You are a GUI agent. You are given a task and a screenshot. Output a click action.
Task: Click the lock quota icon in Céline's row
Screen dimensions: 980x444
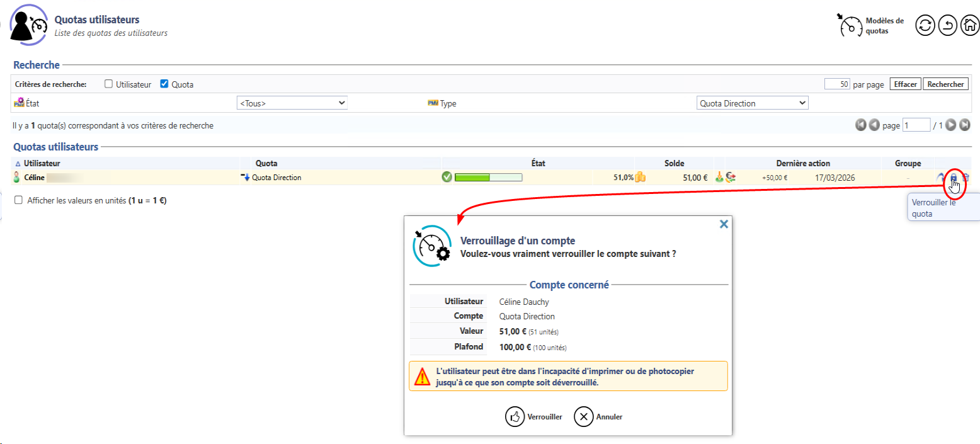pyautogui.click(x=953, y=178)
